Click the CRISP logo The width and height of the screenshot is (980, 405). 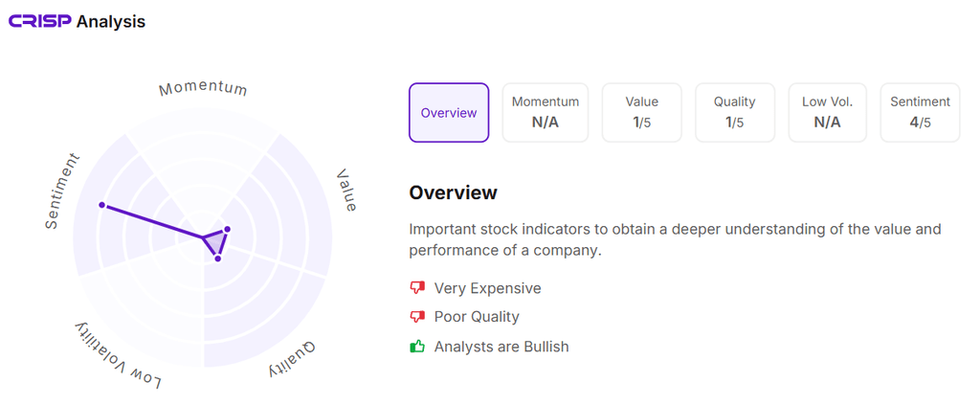[x=40, y=21]
